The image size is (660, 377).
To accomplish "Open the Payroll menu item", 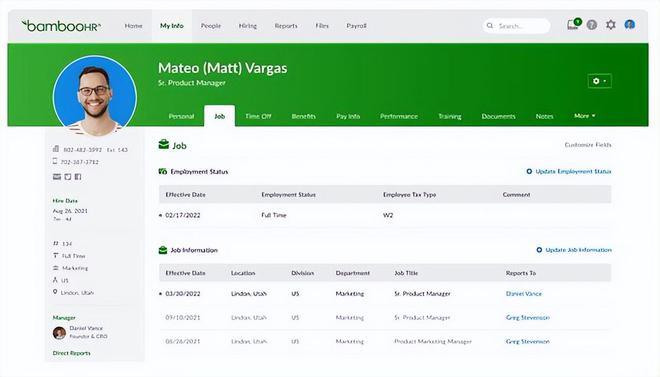I will tap(356, 26).
